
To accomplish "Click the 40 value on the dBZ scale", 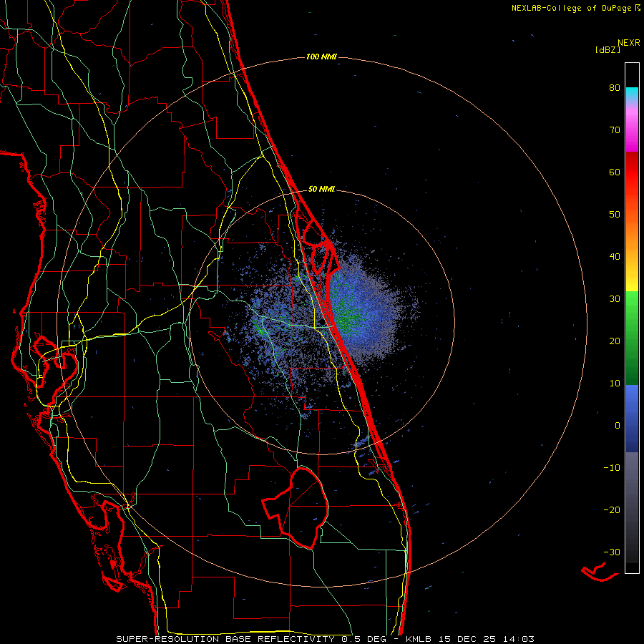I will tap(615, 257).
